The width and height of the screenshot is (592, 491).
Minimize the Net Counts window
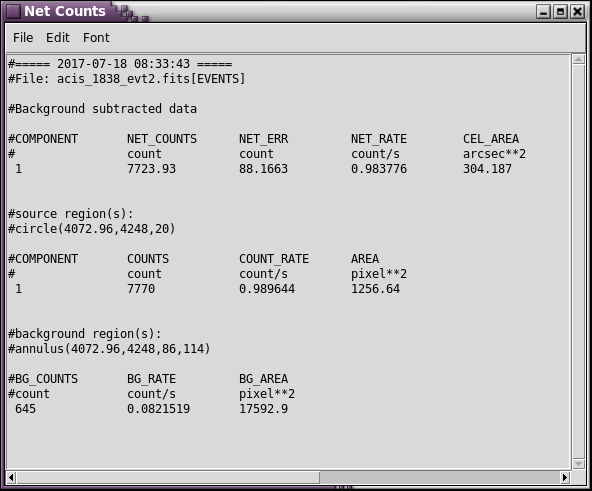pos(543,12)
